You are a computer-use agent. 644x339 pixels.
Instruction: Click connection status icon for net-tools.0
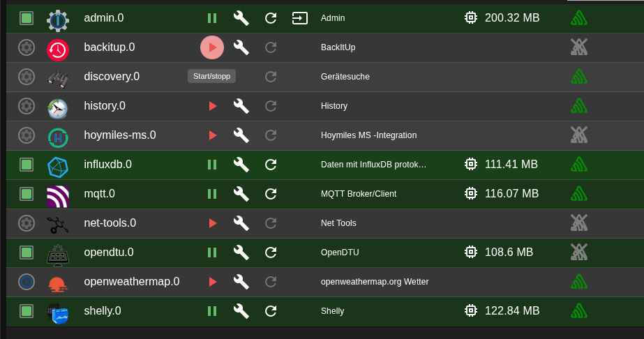(578, 223)
